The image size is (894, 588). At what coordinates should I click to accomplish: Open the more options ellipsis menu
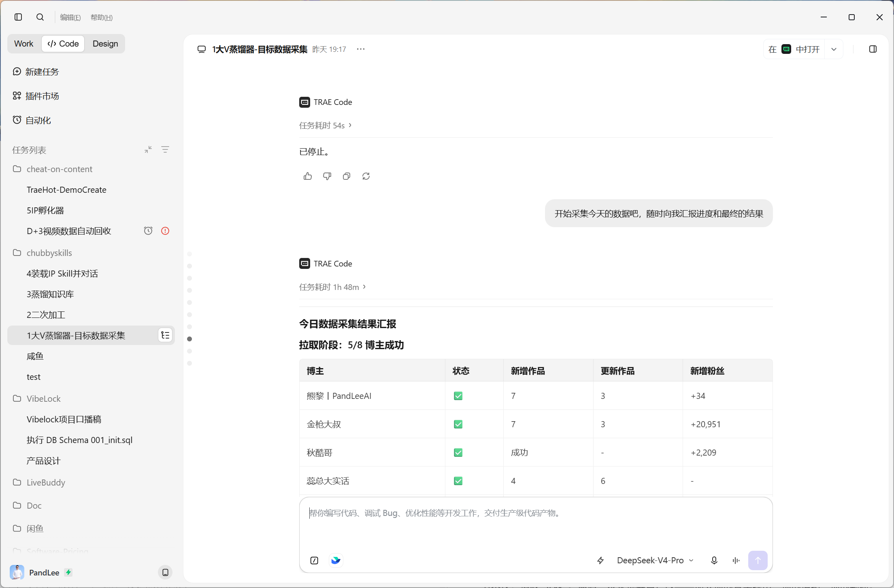pyautogui.click(x=361, y=49)
